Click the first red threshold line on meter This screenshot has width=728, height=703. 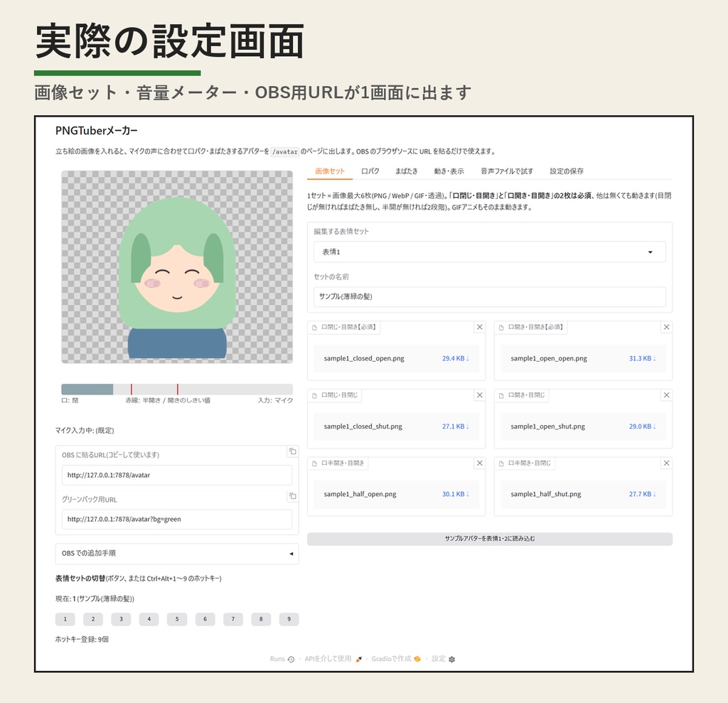132,389
